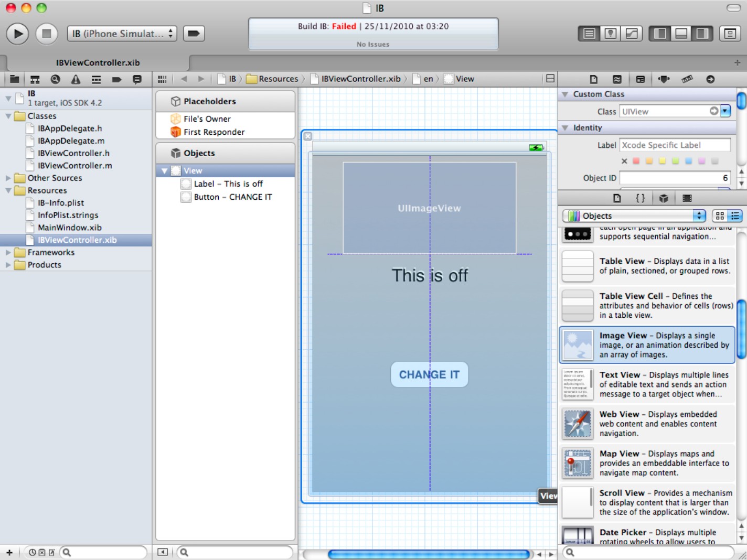The image size is (747, 560).
Task: Open the Class UIView combo box dropdown
Action: click(x=725, y=111)
